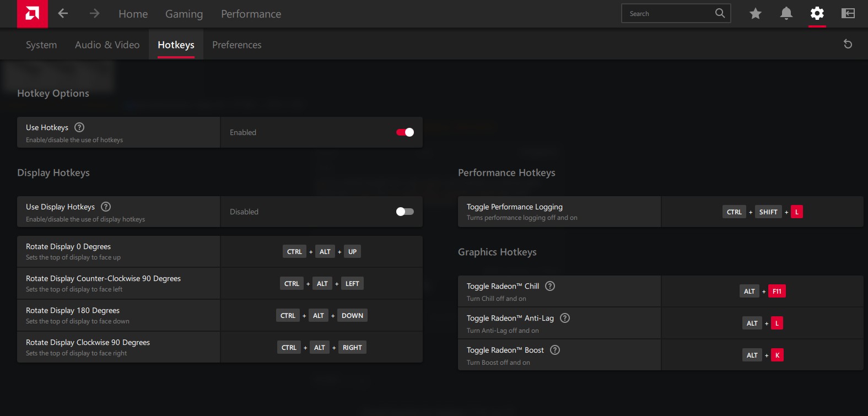868x416 pixels.
Task: Change Rotate Display 180 Degrees hotkey
Action: 321,316
